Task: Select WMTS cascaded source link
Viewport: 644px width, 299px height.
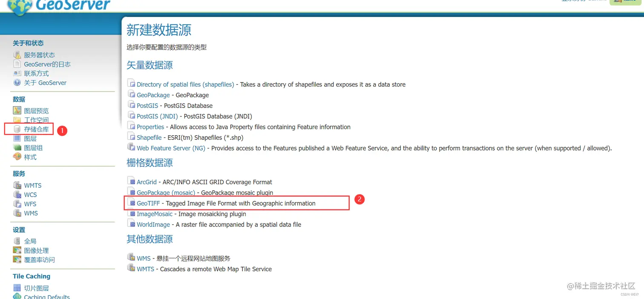Action: 145,269
